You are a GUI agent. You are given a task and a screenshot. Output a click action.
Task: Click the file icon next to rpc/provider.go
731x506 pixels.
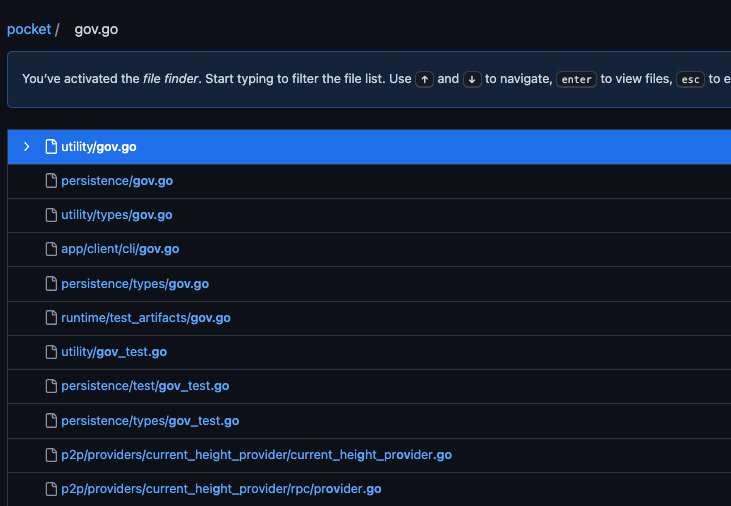[x=51, y=489]
